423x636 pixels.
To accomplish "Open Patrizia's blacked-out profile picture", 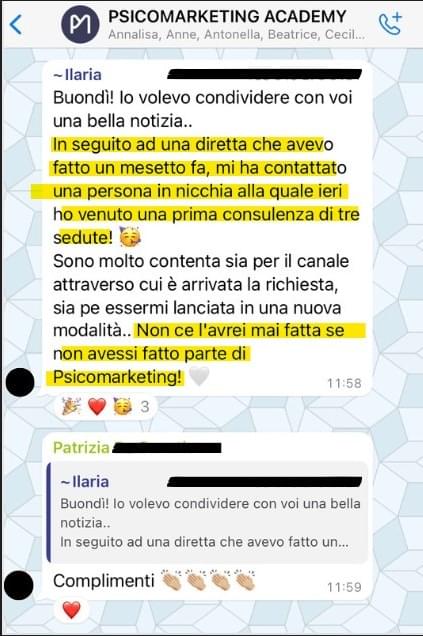I will (x=19, y=585).
